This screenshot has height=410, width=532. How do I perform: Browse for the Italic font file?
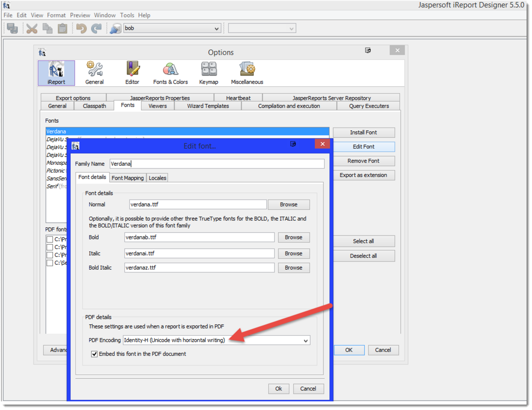coord(294,254)
